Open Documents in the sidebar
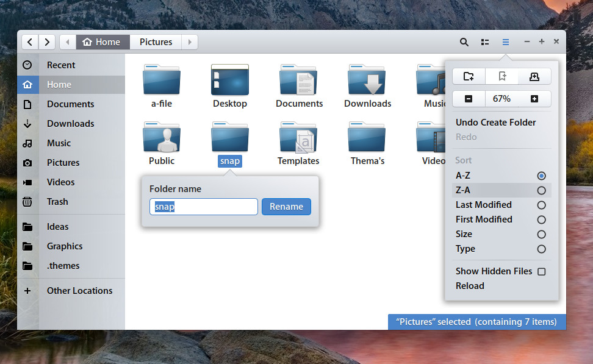Image resolution: width=593 pixels, height=364 pixels. click(70, 104)
